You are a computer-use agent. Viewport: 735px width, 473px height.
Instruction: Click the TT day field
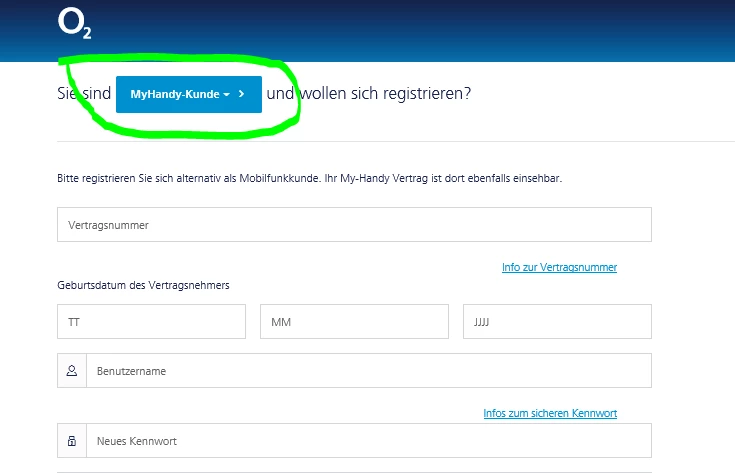coord(151,322)
